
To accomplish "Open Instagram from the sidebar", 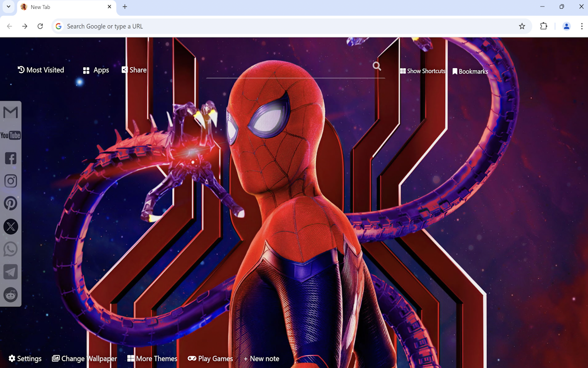I will (10, 180).
